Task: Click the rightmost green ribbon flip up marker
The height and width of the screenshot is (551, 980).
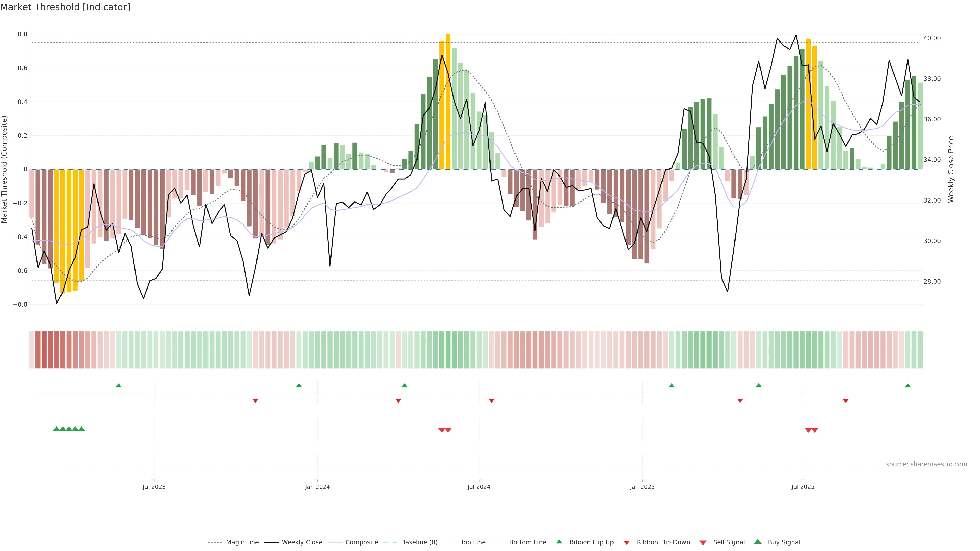Action: [x=908, y=386]
